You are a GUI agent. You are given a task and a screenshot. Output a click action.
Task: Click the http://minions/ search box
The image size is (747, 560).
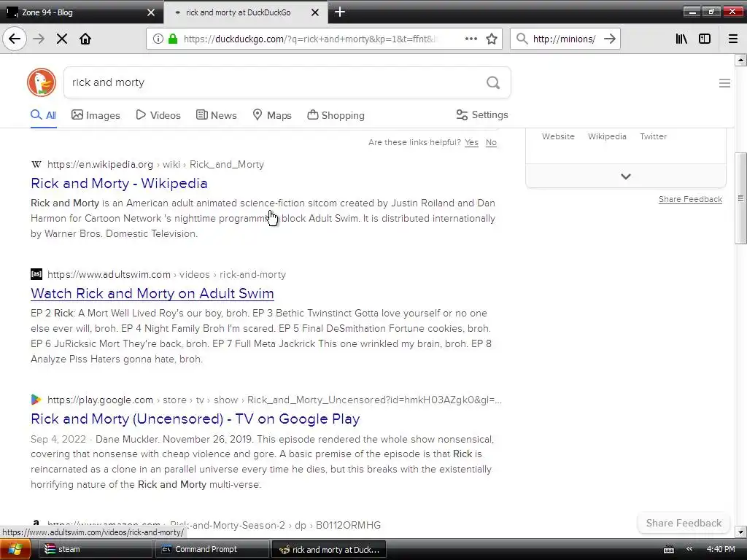(564, 39)
